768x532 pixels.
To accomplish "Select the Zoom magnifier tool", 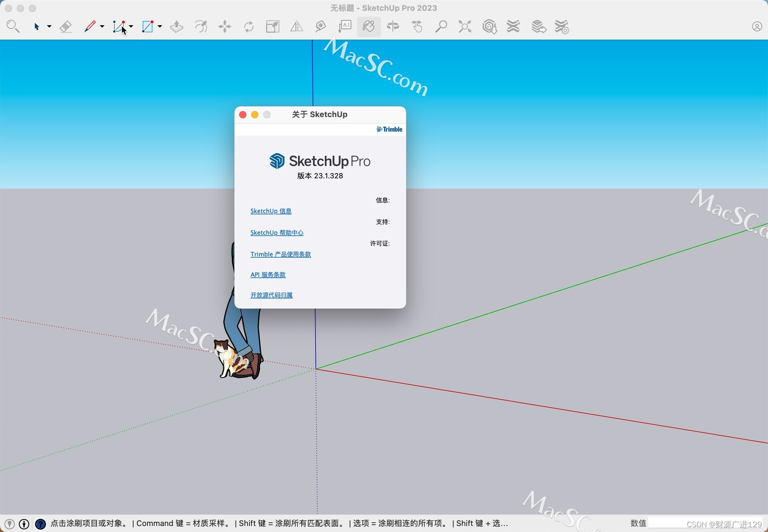I will (x=441, y=27).
